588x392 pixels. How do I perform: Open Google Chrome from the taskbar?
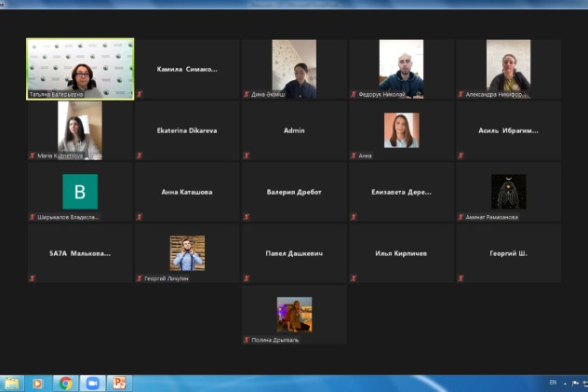coord(65,383)
